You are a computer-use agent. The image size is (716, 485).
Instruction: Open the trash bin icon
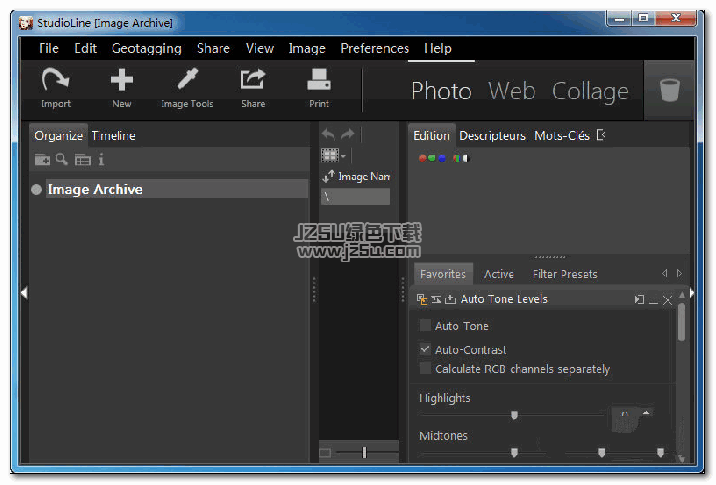pos(669,90)
